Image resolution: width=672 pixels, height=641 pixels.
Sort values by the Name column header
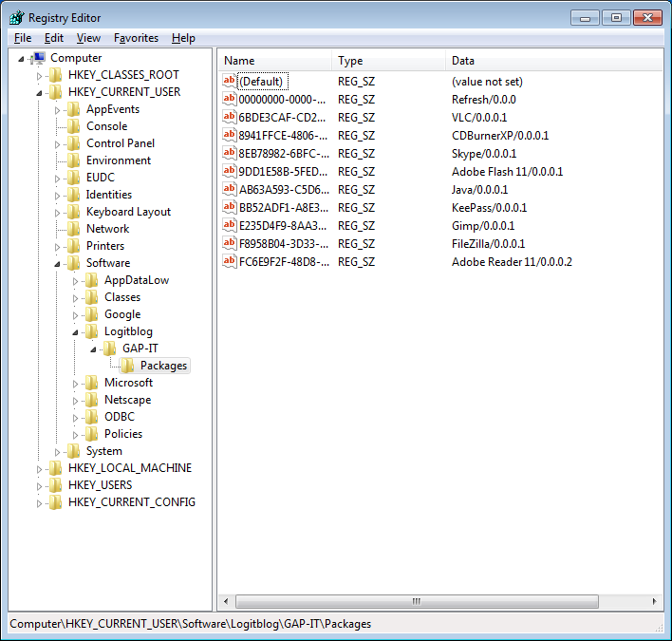274,61
